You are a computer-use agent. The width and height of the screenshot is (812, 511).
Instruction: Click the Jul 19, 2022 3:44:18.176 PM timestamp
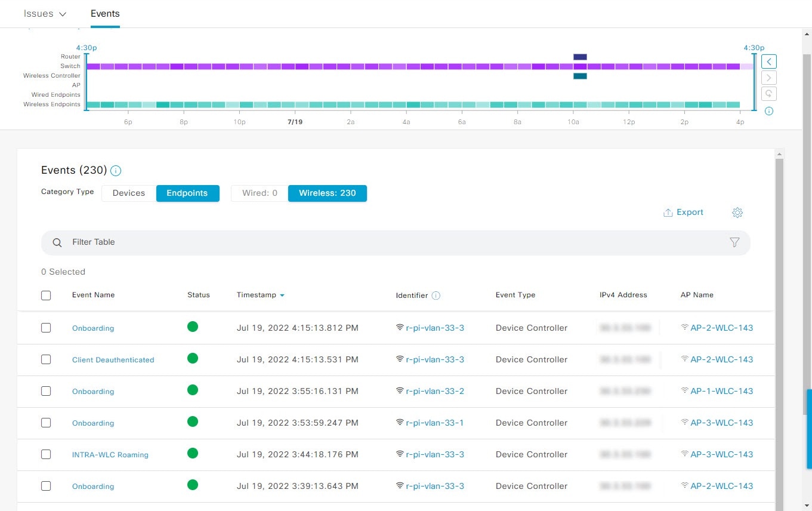point(298,454)
